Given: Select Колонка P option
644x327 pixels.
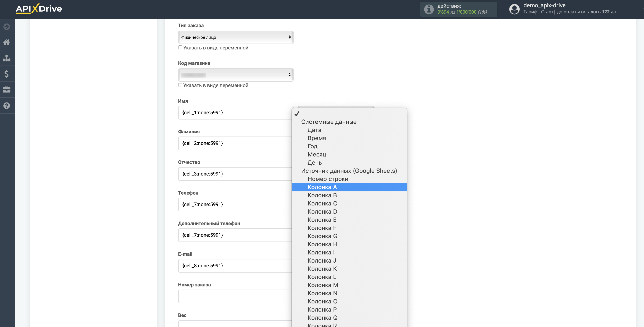Looking at the screenshot, I should [349, 310].
